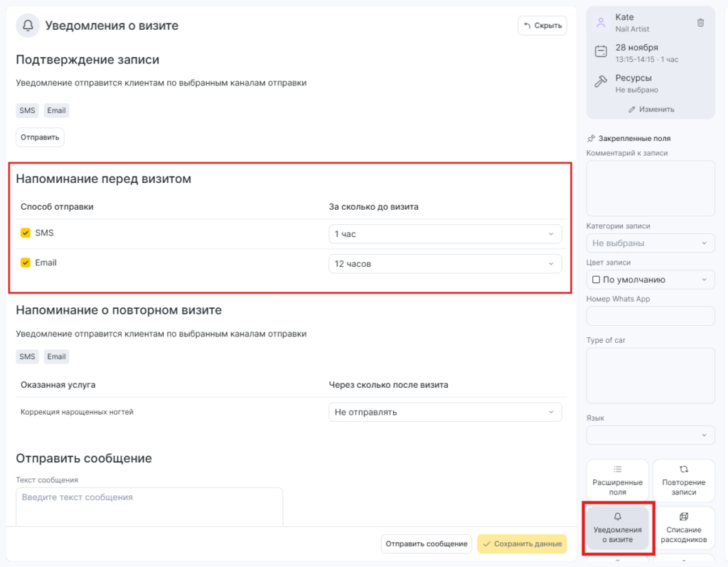Click the Ресурсы hammer icon
Viewport: 728px width, 567px height.
click(601, 82)
